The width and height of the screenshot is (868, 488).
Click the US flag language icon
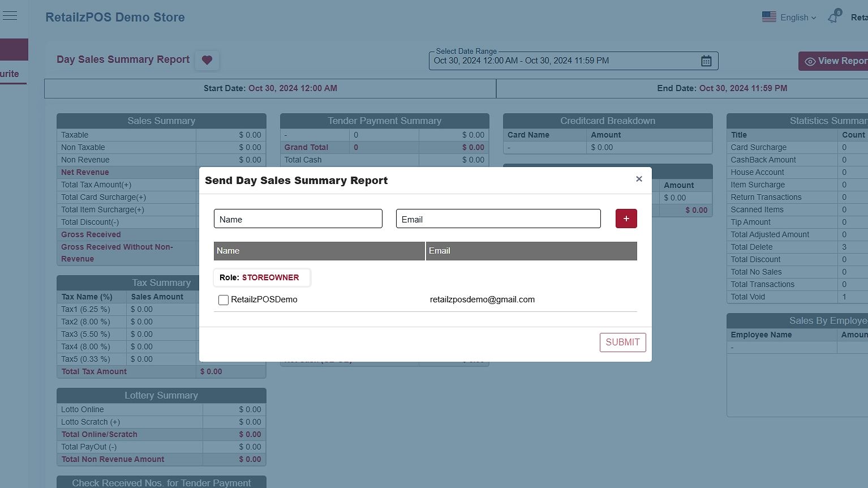click(769, 17)
